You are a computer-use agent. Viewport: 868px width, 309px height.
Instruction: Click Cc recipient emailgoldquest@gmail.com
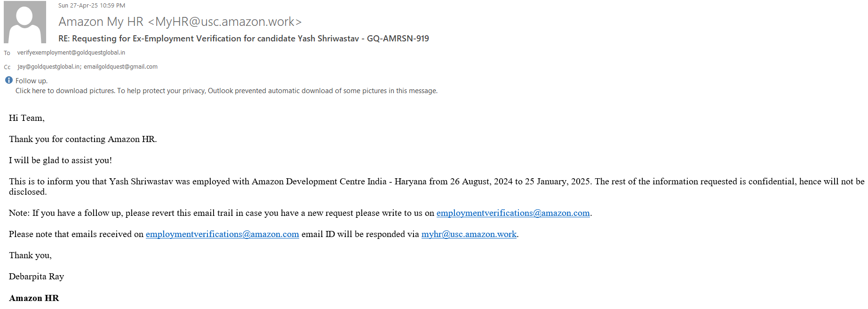point(120,67)
